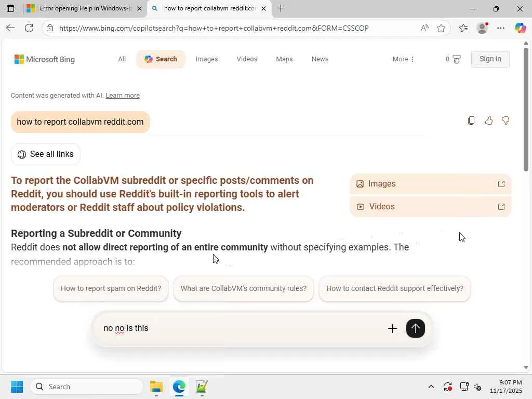
Task: Refresh the current page
Action: click(29, 28)
